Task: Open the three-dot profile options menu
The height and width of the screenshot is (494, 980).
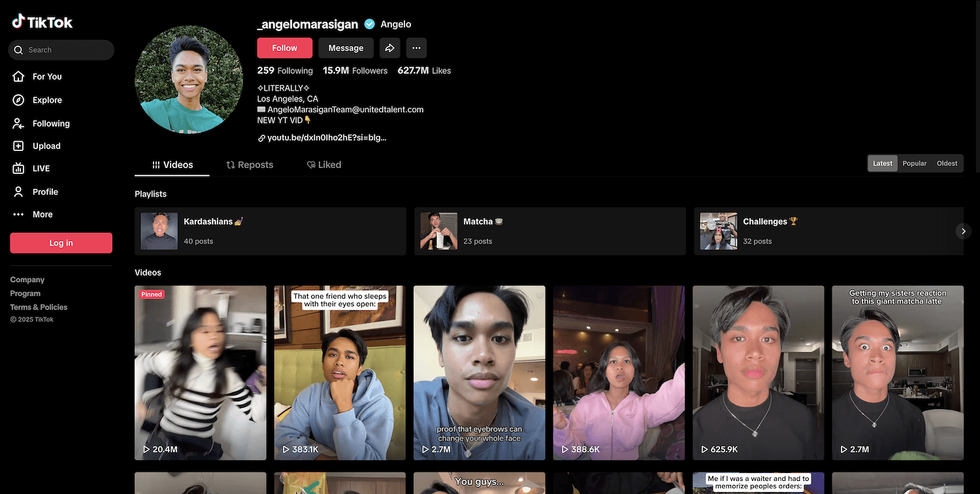Action: pos(416,48)
